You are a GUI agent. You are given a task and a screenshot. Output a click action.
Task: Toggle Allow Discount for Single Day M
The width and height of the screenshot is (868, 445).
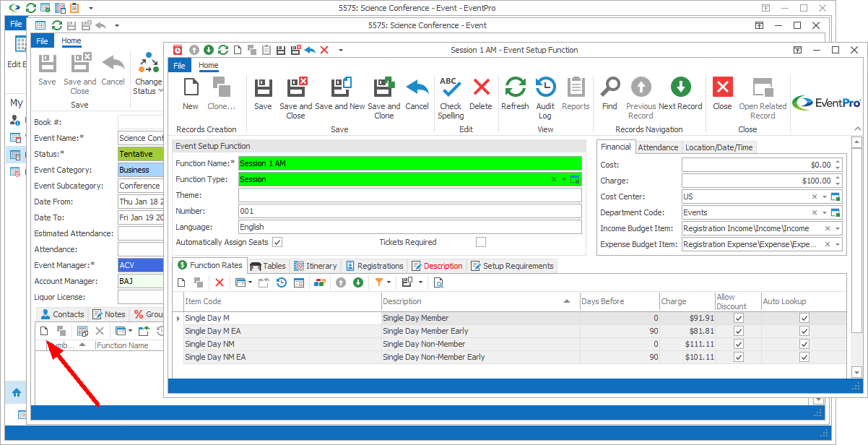[x=738, y=318]
